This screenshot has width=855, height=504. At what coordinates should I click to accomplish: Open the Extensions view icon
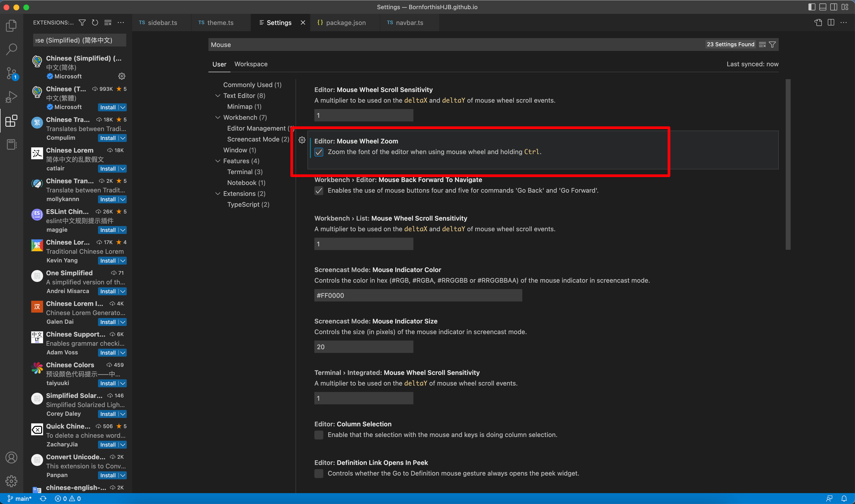tap(11, 121)
